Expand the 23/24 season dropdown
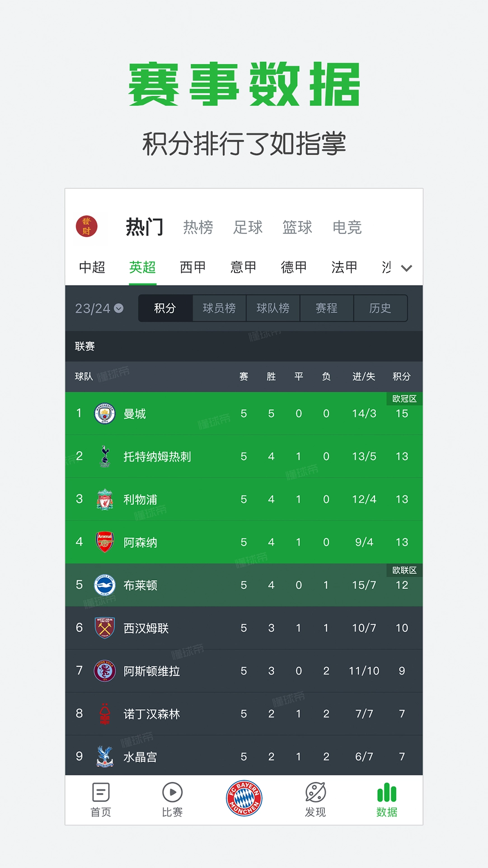The height and width of the screenshot is (868, 488). coord(98,308)
